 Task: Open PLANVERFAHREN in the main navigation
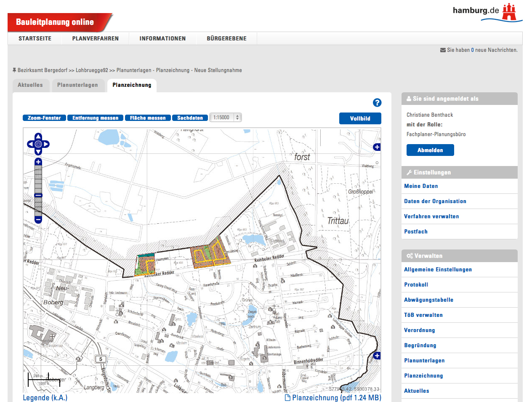(x=96, y=38)
